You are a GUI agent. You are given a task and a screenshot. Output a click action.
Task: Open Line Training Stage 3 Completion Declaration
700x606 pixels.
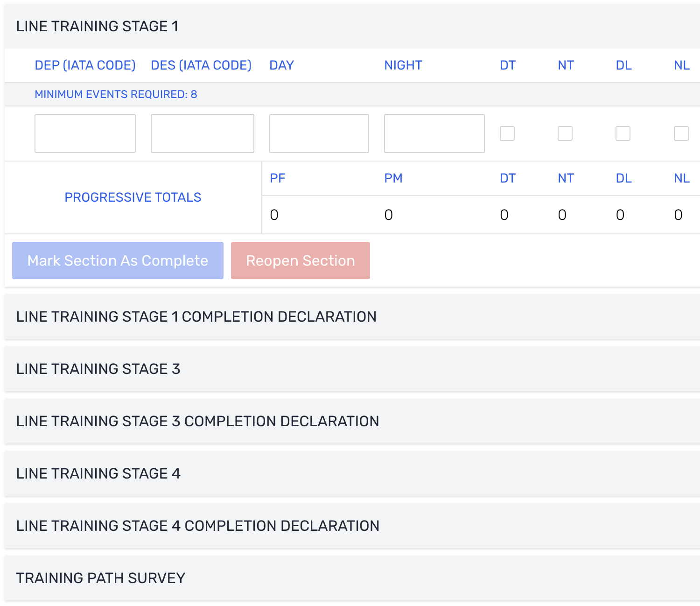click(197, 421)
